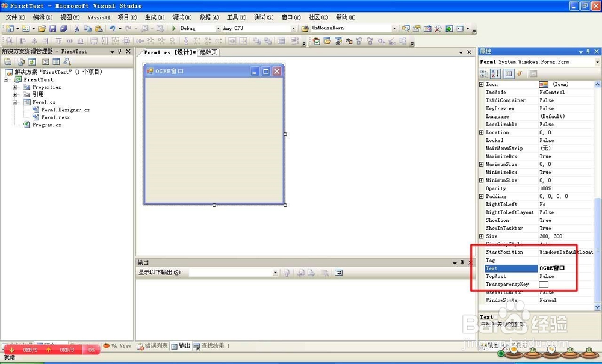The width and height of the screenshot is (602, 364).
Task: Select Form1.Designer.cs in Solution Explorer
Action: pos(65,110)
